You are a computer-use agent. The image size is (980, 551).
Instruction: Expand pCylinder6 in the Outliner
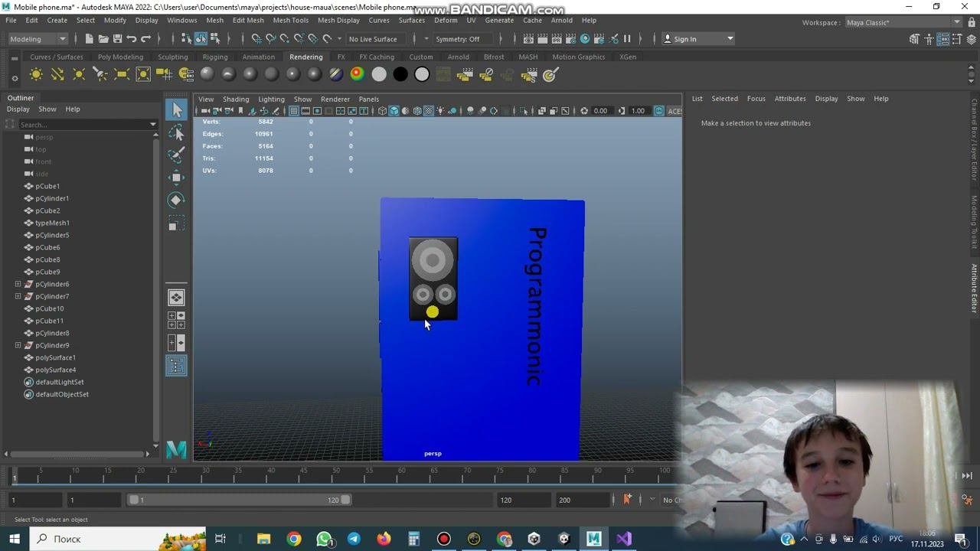[18, 284]
